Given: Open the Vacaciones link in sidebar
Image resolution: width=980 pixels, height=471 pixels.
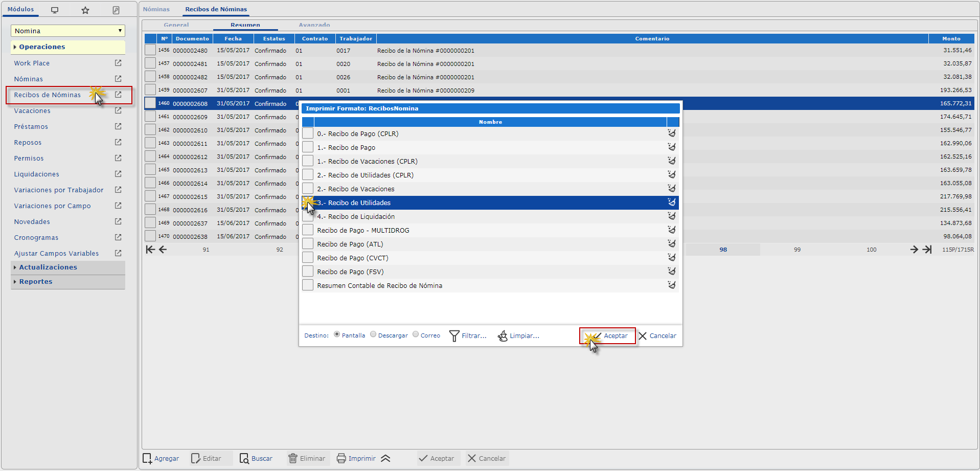Looking at the screenshot, I should [32, 111].
